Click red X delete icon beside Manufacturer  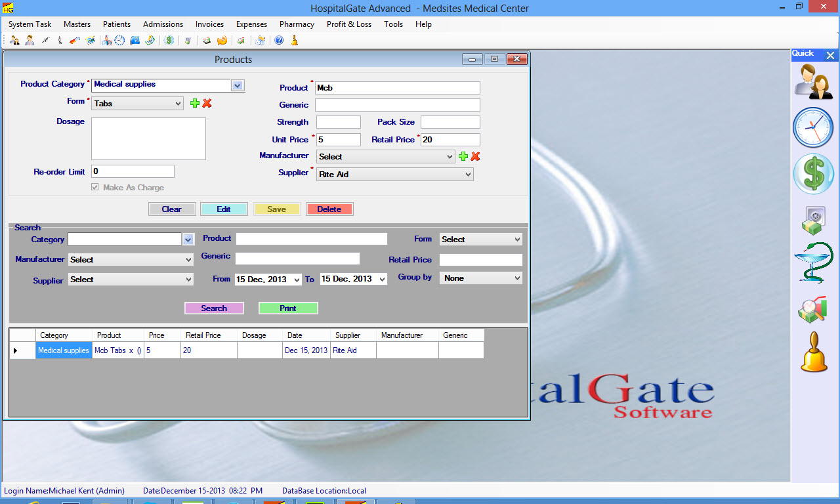coord(476,156)
